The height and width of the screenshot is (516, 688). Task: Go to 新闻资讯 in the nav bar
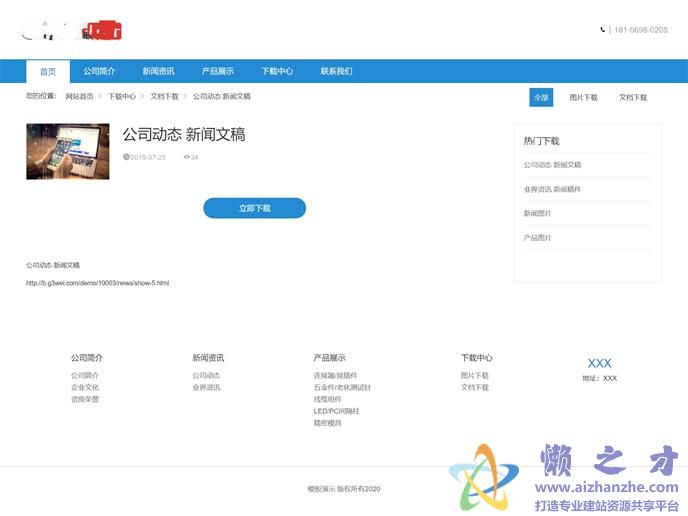pos(158,72)
